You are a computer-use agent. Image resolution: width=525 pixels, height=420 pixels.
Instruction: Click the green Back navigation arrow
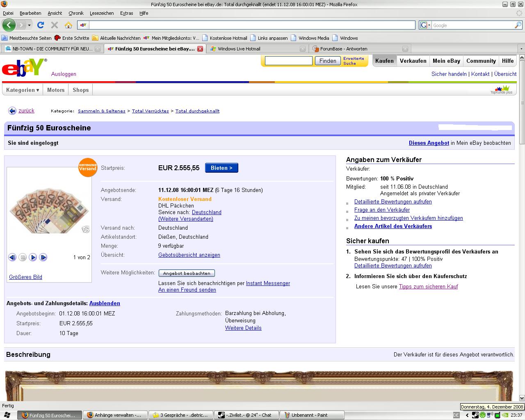click(9, 25)
